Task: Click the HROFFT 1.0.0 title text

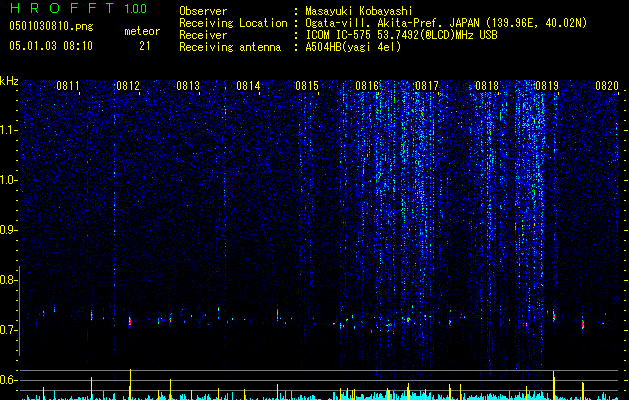Action: (x=78, y=8)
